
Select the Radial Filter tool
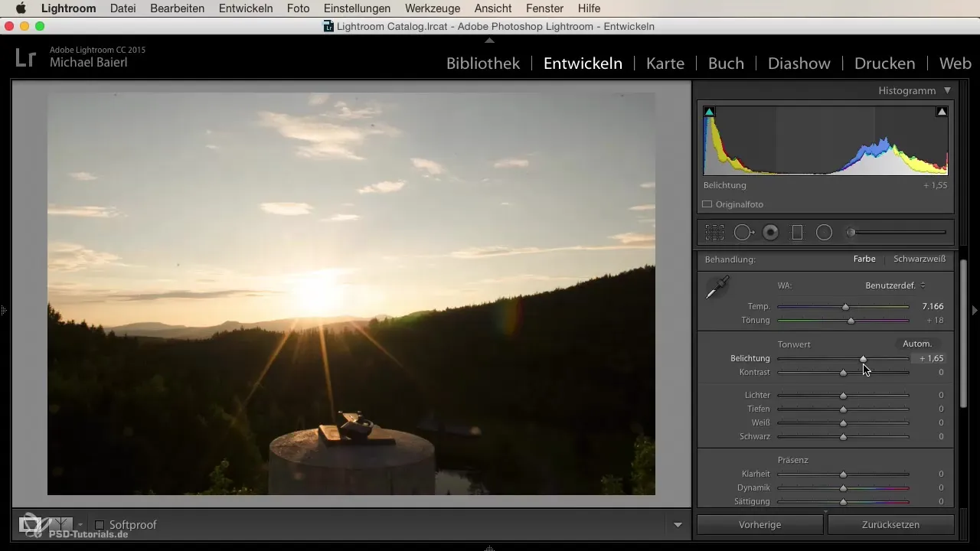pyautogui.click(x=824, y=233)
